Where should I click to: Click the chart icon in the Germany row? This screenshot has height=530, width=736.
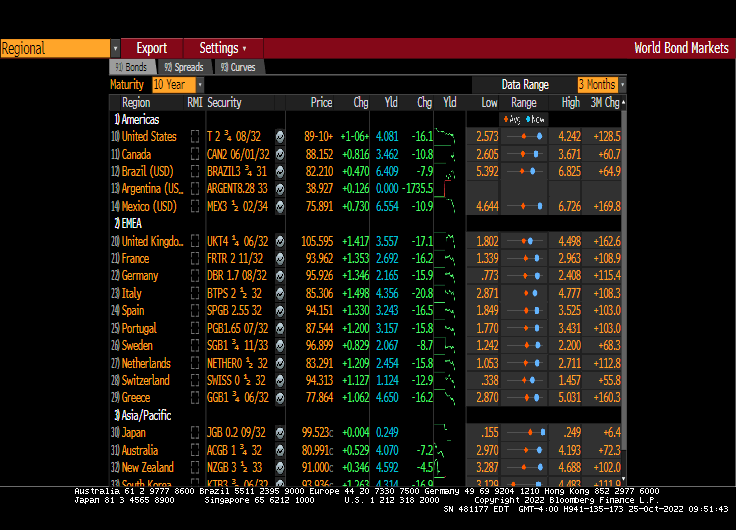click(x=280, y=276)
